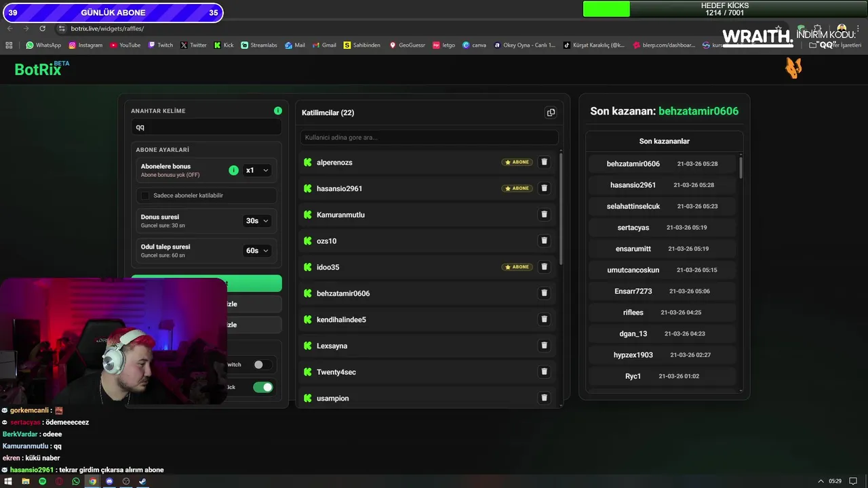Remove ozs10 with its trash icon
Screen dimensions: 868x488
point(544,241)
